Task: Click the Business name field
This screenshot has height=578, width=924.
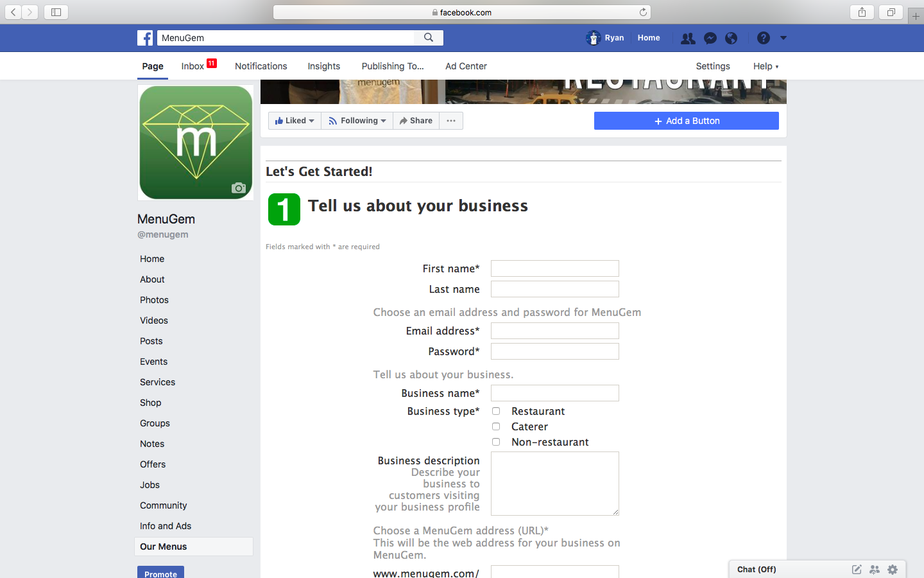Action: point(555,393)
